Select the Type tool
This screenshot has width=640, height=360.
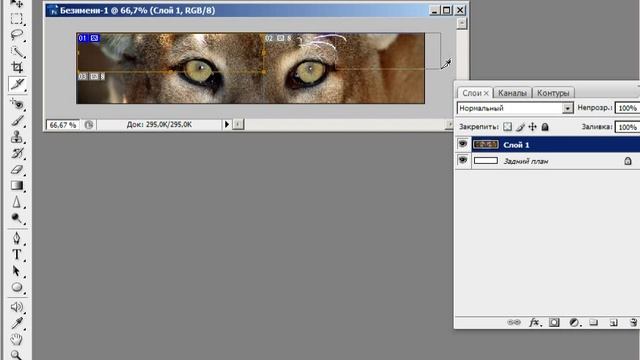pyautogui.click(x=17, y=254)
